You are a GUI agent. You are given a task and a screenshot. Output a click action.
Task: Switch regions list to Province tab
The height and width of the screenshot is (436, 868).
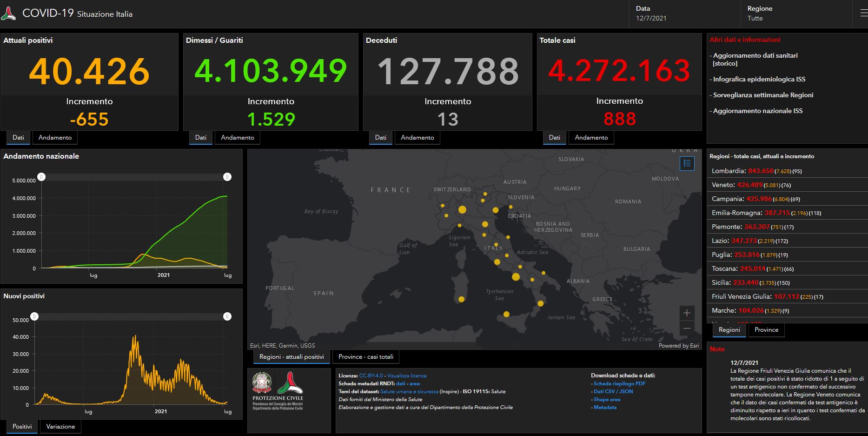pos(766,330)
